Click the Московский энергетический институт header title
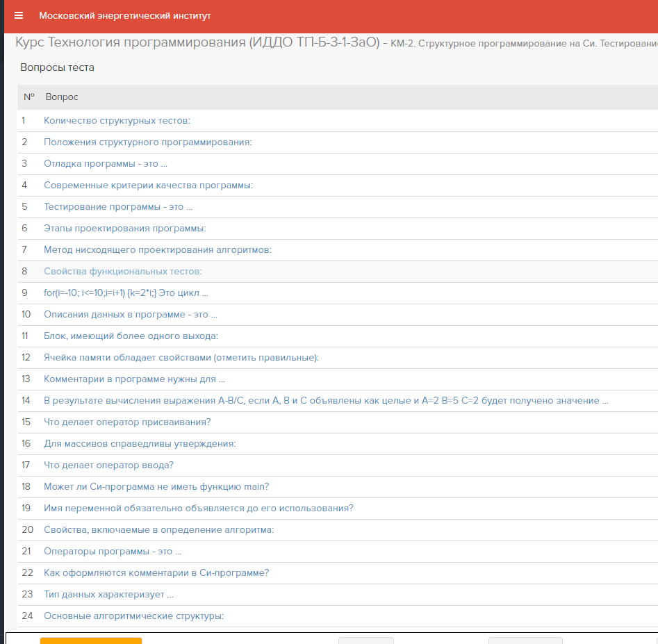658x644 pixels. point(125,15)
